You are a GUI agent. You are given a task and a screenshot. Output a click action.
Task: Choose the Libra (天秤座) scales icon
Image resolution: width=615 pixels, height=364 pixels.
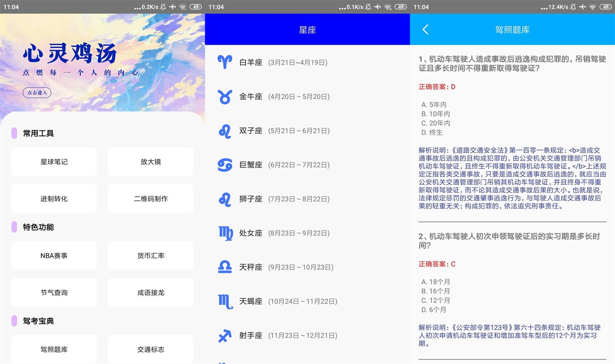click(225, 267)
